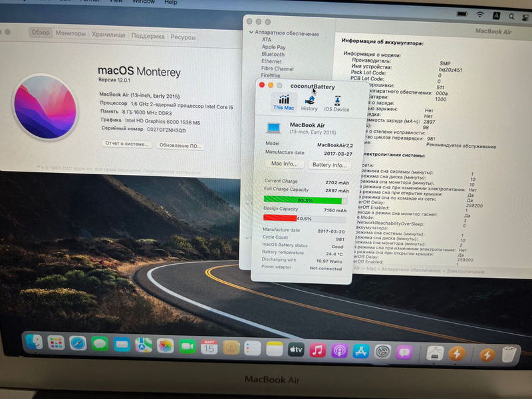Open Mail app in the Dock

tap(122, 344)
